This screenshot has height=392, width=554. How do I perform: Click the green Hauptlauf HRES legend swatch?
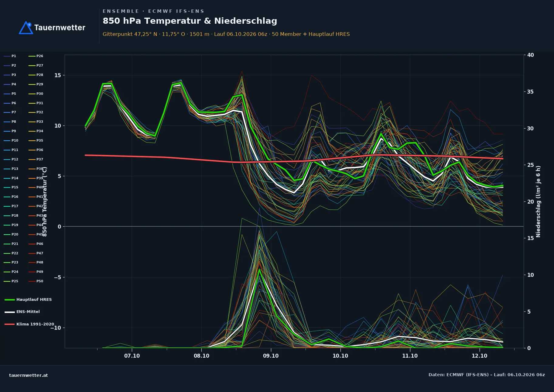click(10, 300)
